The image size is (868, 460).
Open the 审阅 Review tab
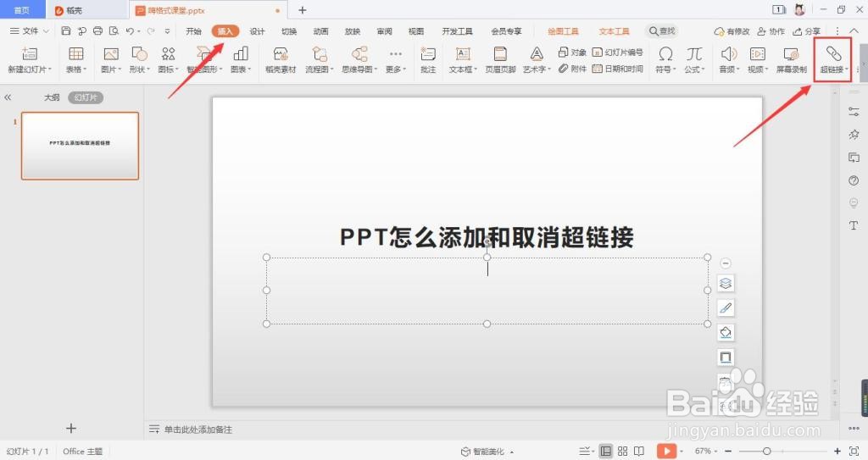click(384, 31)
